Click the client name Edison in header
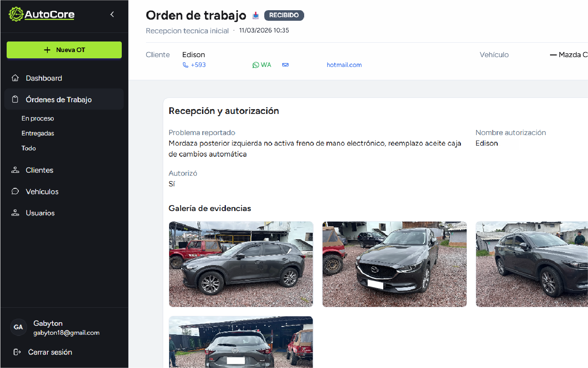The image size is (588, 368). tap(193, 55)
